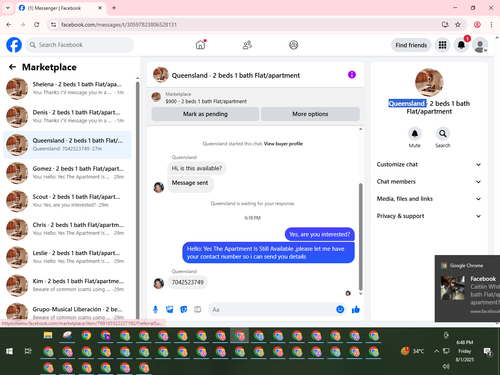Viewport: 500px width, 375px height.
Task: Show hidden system tray icons
Action: click(x=436, y=351)
